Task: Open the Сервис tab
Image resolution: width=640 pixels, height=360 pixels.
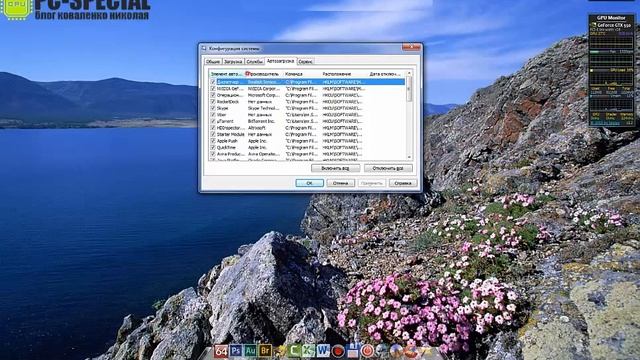Action: tap(305, 62)
